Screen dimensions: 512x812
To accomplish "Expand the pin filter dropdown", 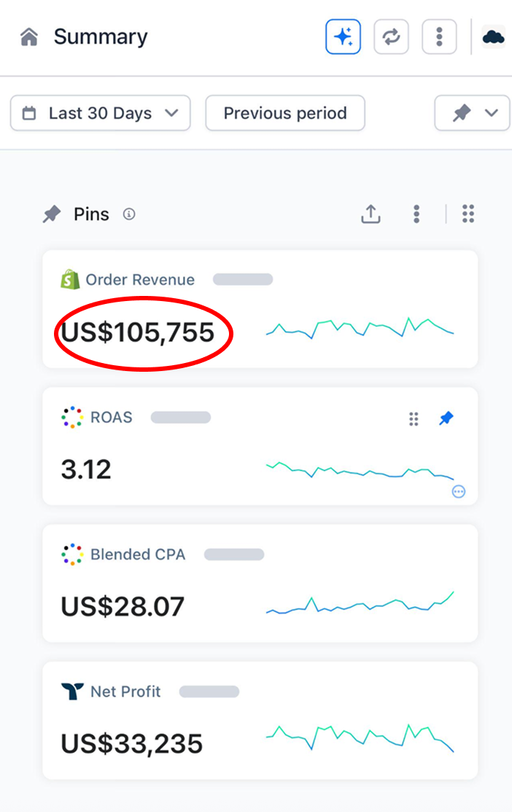I will point(472,113).
